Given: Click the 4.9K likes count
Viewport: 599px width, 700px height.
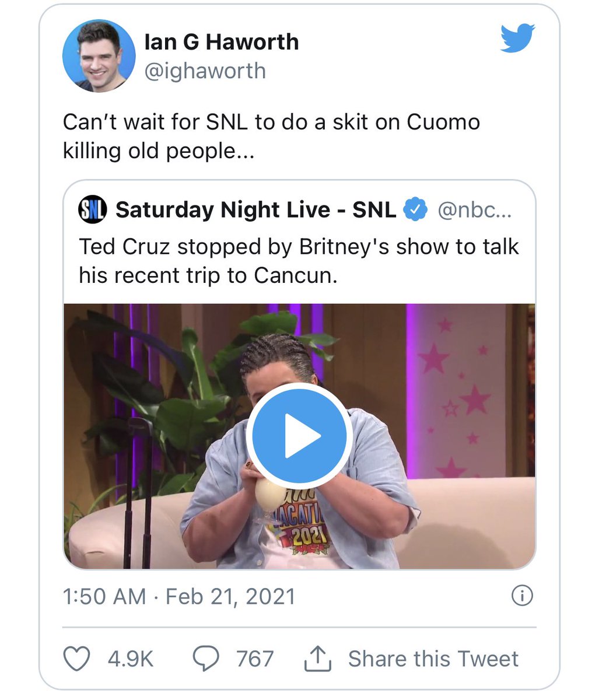Looking at the screenshot, I should [130, 659].
